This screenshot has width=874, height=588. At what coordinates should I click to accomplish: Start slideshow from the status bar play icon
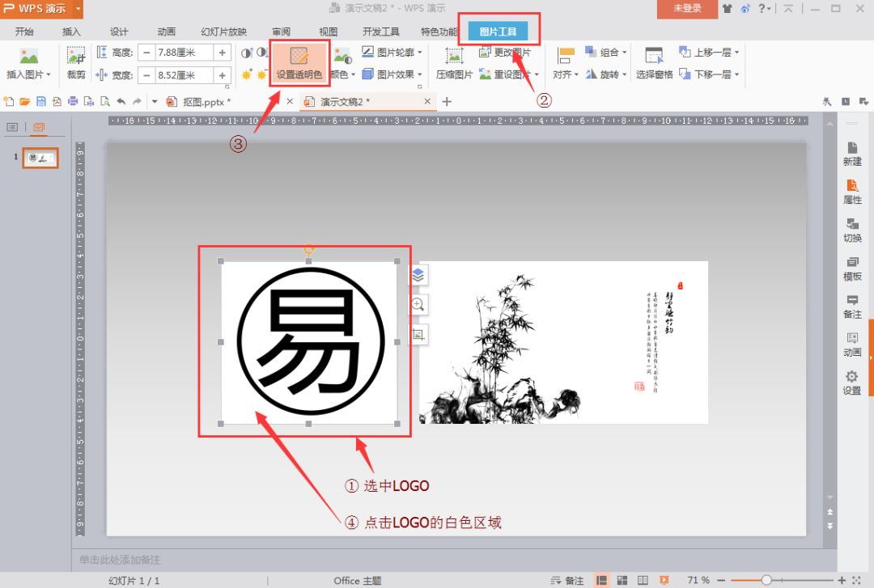[664, 580]
